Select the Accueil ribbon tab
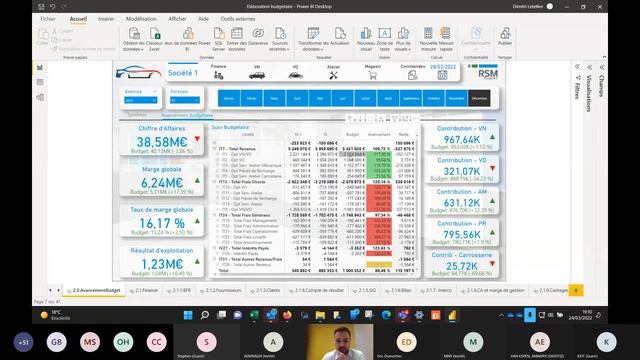The height and width of the screenshot is (360, 640). [x=78, y=19]
